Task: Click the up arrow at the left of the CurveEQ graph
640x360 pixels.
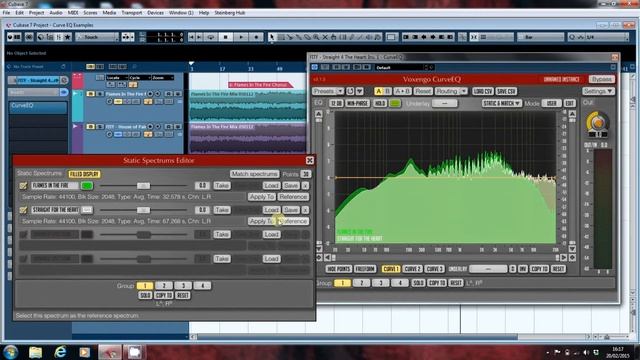Action: tap(319, 114)
